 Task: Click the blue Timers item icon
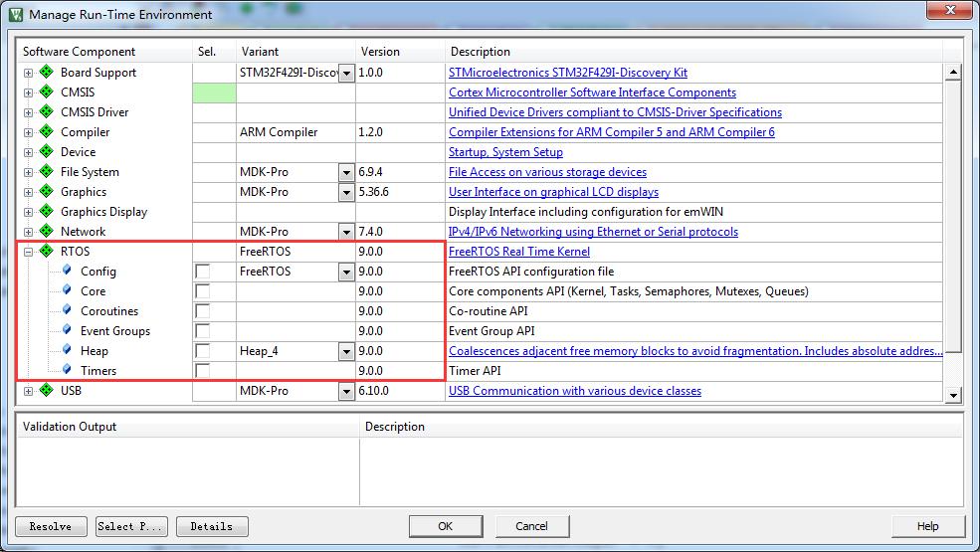click(x=67, y=369)
